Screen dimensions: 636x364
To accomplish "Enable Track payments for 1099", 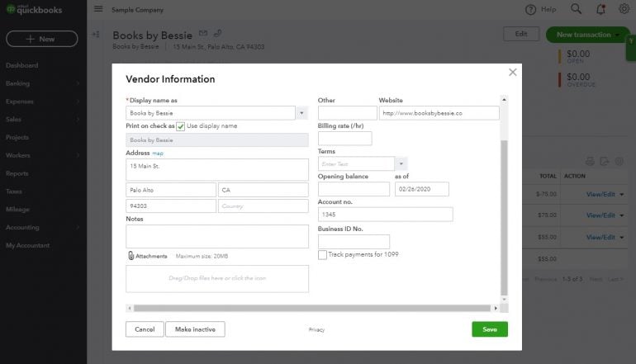I will pos(322,255).
